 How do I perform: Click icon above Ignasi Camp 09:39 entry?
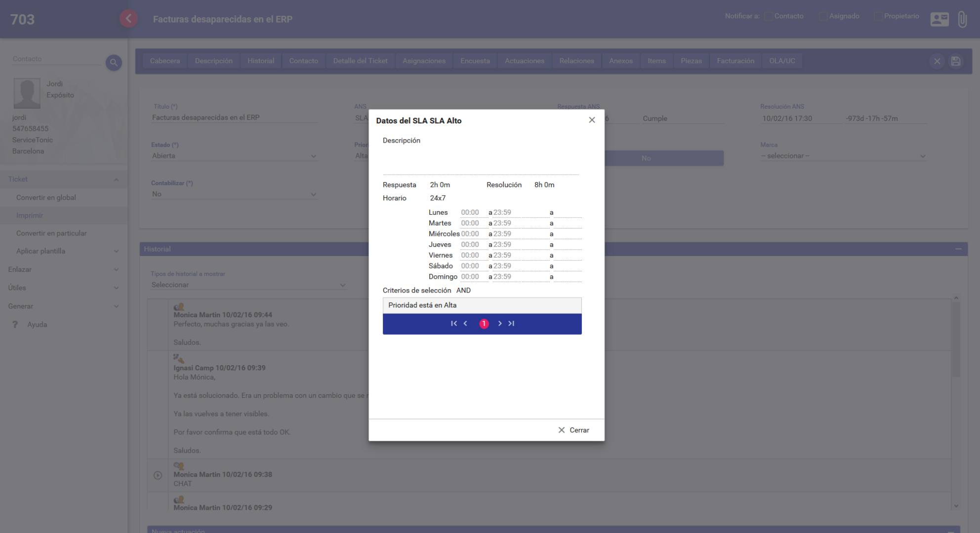click(179, 358)
